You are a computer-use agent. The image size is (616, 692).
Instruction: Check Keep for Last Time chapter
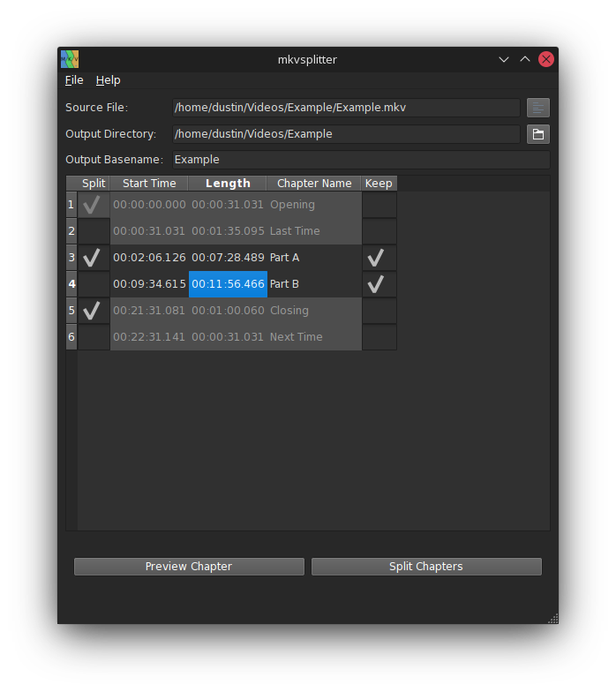[379, 231]
